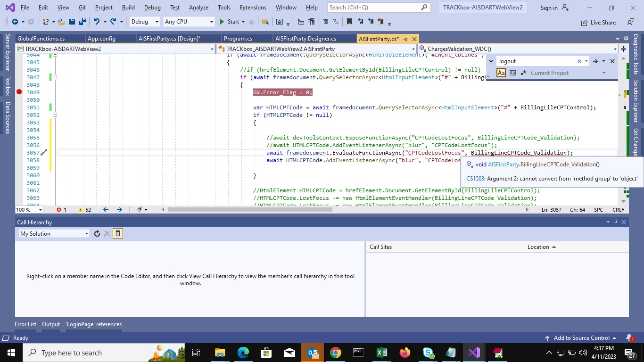644x362 pixels.
Task: Open the Error List tab
Action: 25,324
